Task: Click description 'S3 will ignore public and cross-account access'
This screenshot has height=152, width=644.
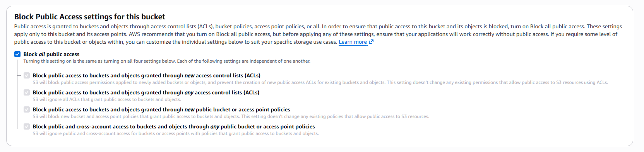Action: click(x=176, y=133)
